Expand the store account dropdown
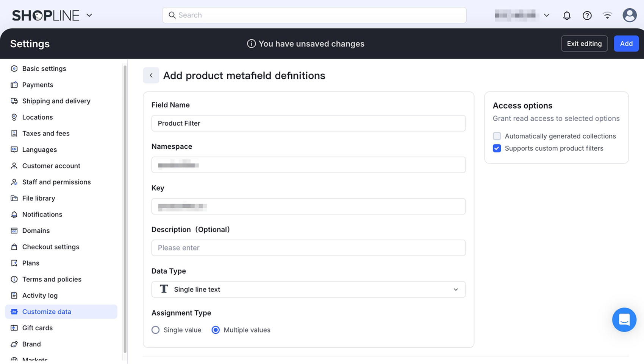644x364 pixels. [546, 16]
